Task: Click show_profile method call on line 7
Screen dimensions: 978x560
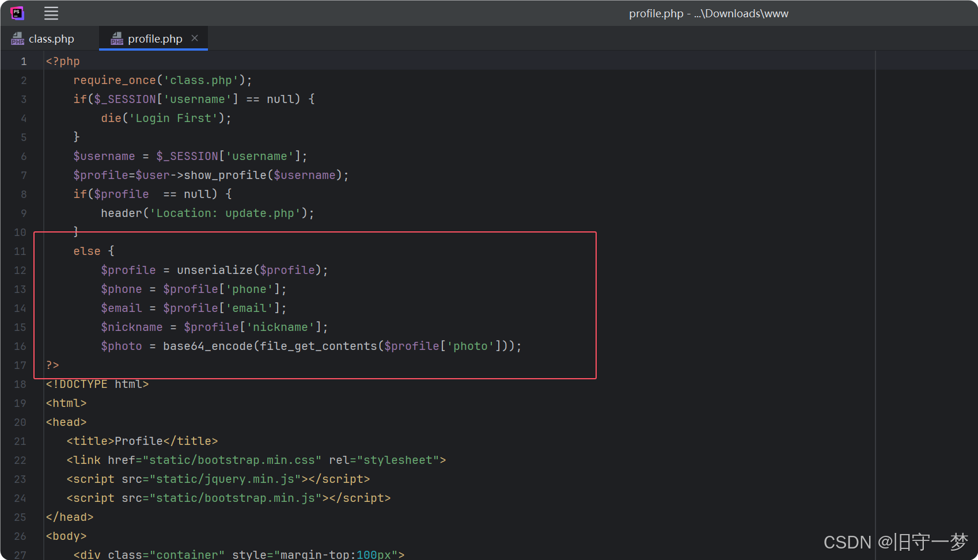Action: [225, 176]
